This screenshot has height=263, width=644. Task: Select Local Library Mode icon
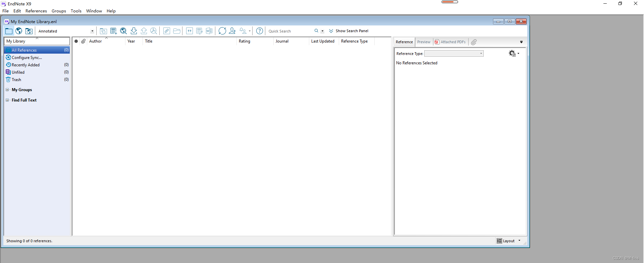pos(9,31)
